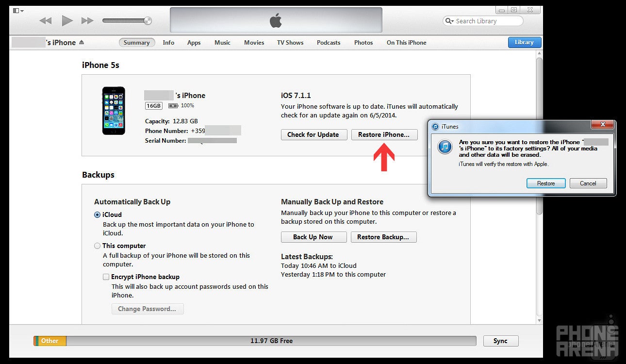This screenshot has height=364, width=626.
Task: Click the Latest Backups: heading
Action: pos(307,256)
